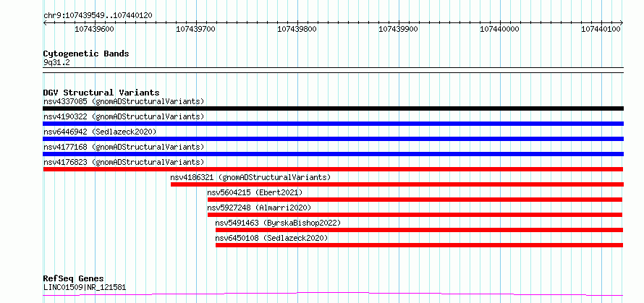The image size is (644, 303).
Task: Open variant label nsv5491463 (ByrskaBishop2022)
Action: point(278,223)
